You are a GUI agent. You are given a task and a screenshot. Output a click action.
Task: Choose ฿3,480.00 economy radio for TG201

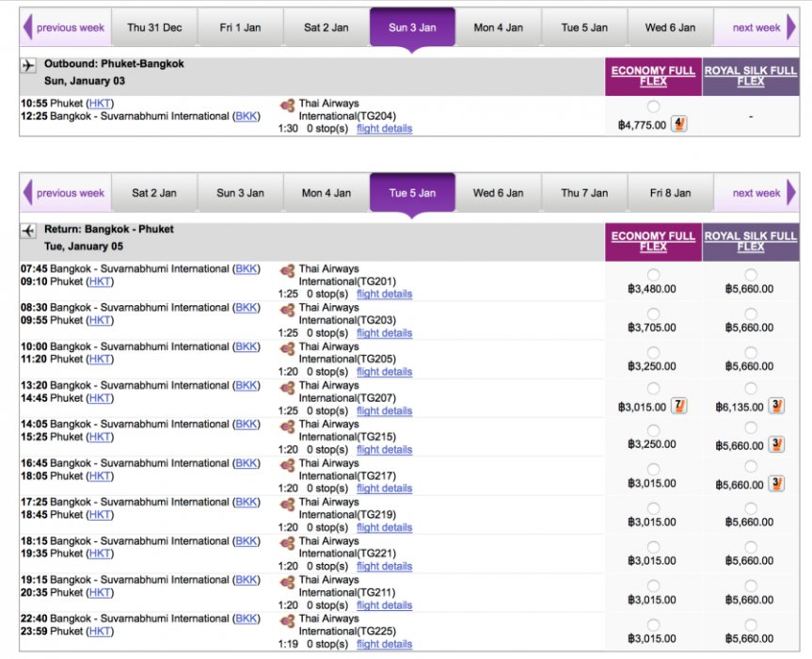tap(653, 274)
